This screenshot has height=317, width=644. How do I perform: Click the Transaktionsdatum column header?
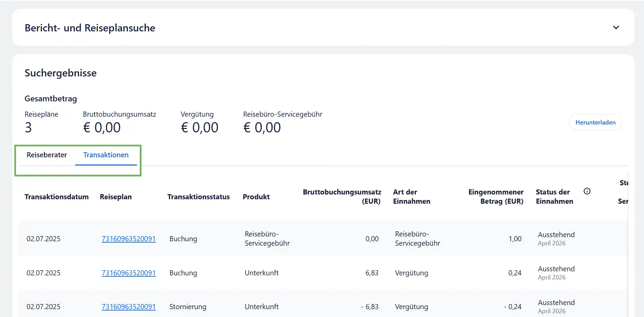click(57, 197)
